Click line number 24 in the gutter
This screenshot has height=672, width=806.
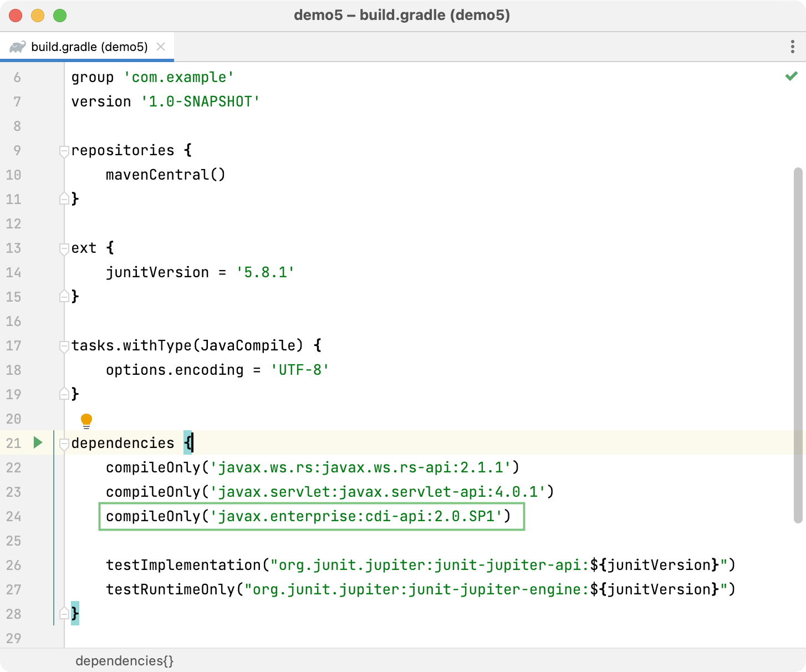pos(14,516)
